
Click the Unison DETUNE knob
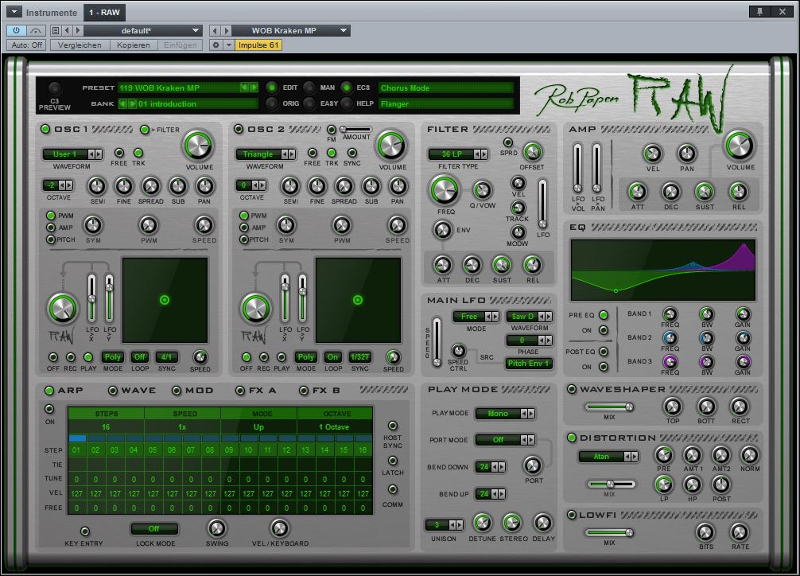click(x=482, y=522)
